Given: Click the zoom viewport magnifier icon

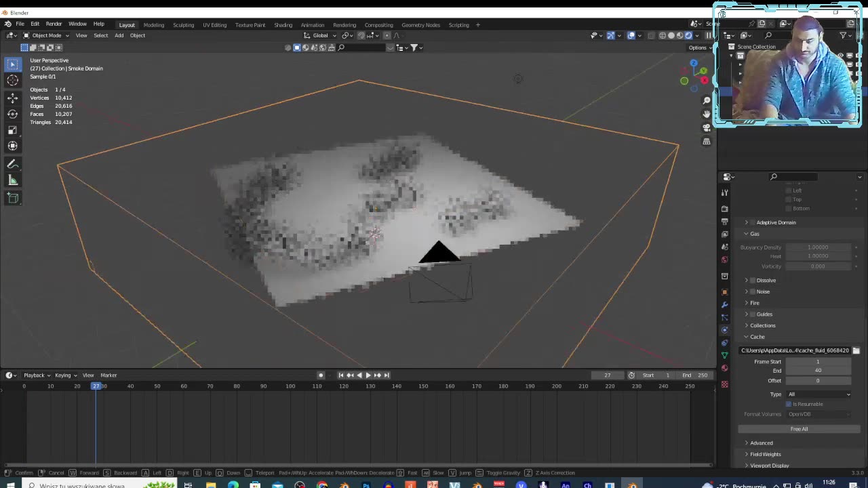Looking at the screenshot, I should click(x=707, y=100).
